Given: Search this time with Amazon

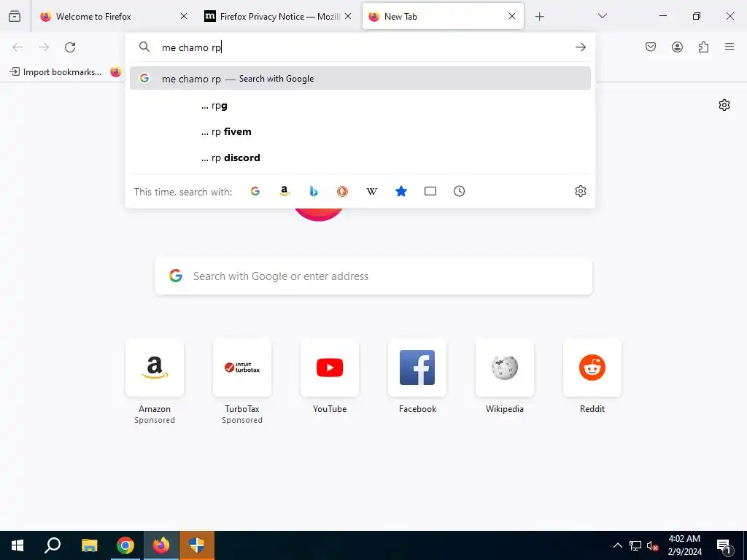Looking at the screenshot, I should pos(285,192).
